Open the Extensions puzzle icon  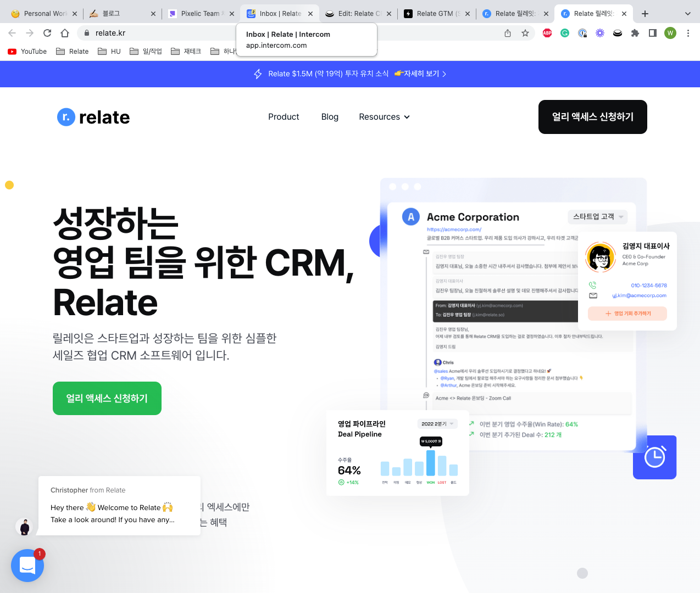coord(635,33)
